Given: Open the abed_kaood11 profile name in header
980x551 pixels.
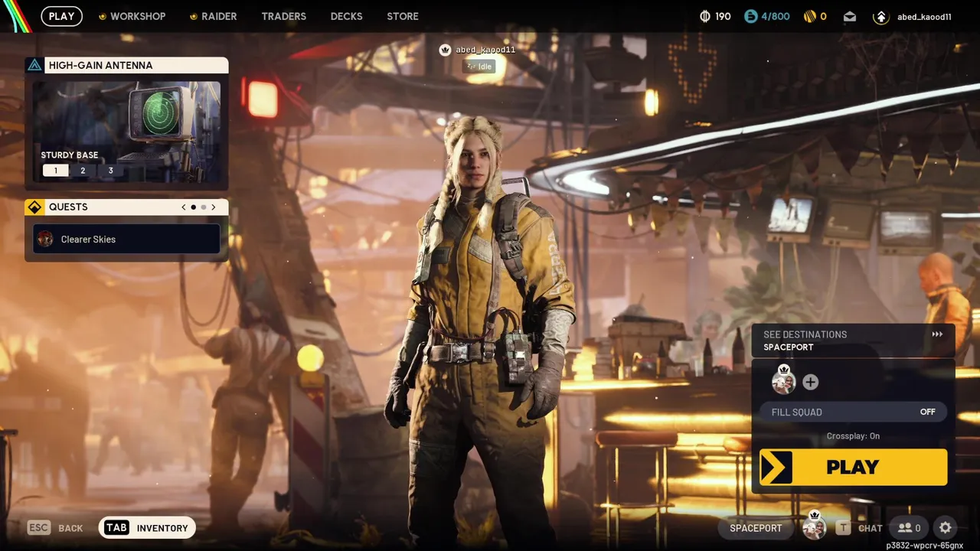Looking at the screenshot, I should pyautogui.click(x=924, y=17).
